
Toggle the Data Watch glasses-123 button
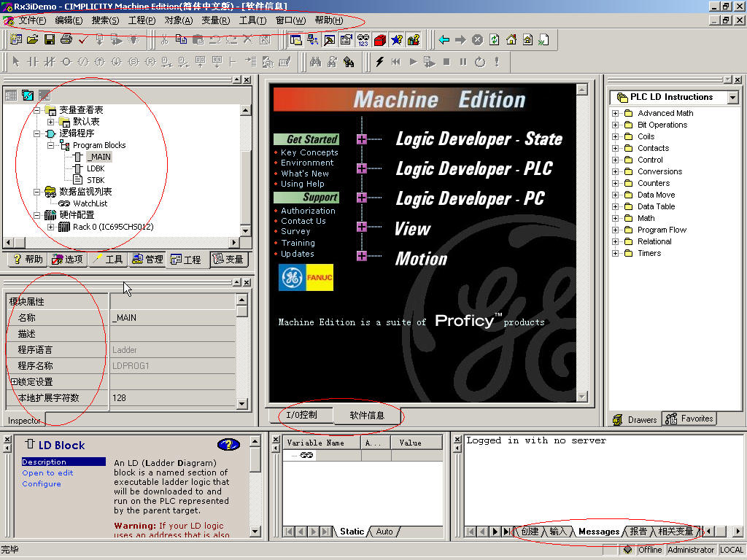pos(363,39)
